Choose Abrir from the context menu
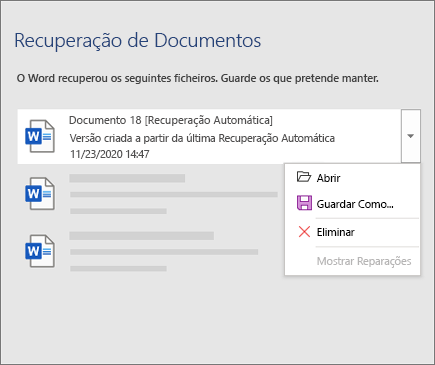435x365 pixels. click(352, 178)
